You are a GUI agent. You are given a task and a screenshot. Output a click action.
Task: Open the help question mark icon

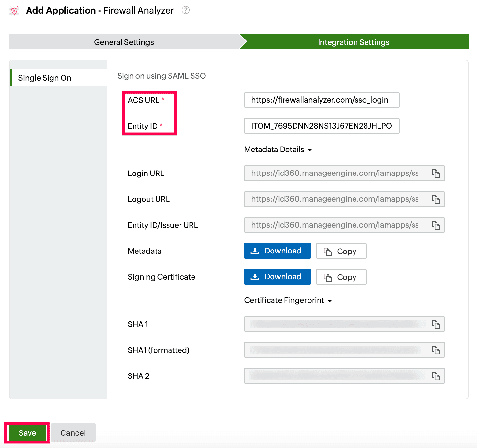186,10
